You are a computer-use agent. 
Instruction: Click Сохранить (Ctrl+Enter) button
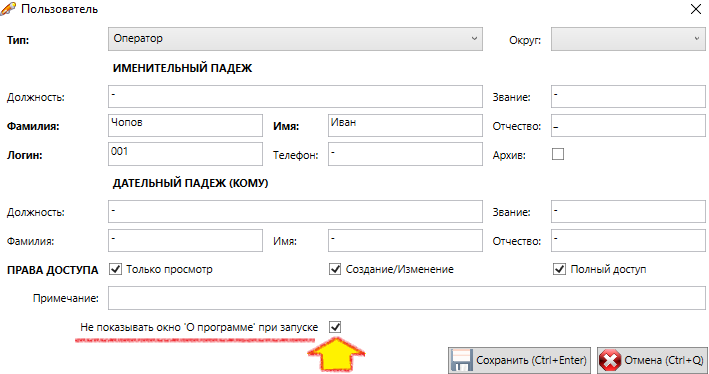(520, 360)
